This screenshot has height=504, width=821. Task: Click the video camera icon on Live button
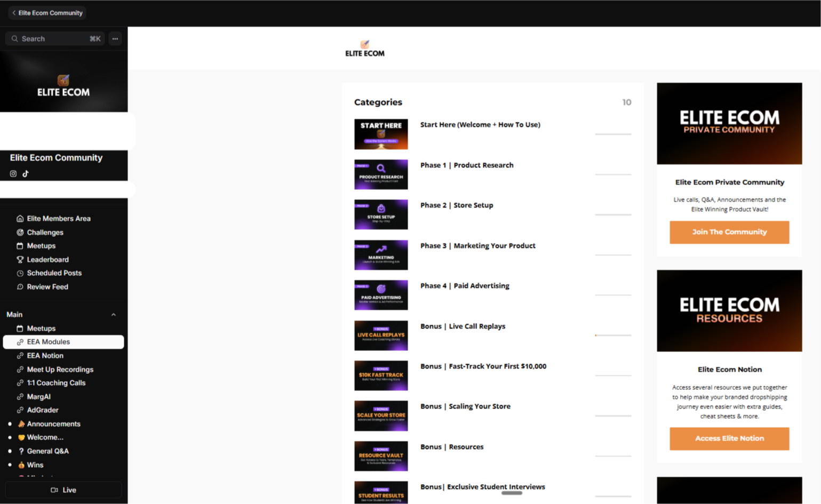(x=54, y=490)
